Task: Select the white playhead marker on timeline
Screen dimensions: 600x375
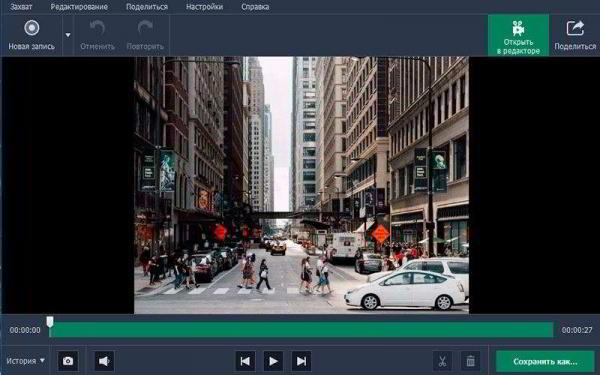Action: pos(50,322)
